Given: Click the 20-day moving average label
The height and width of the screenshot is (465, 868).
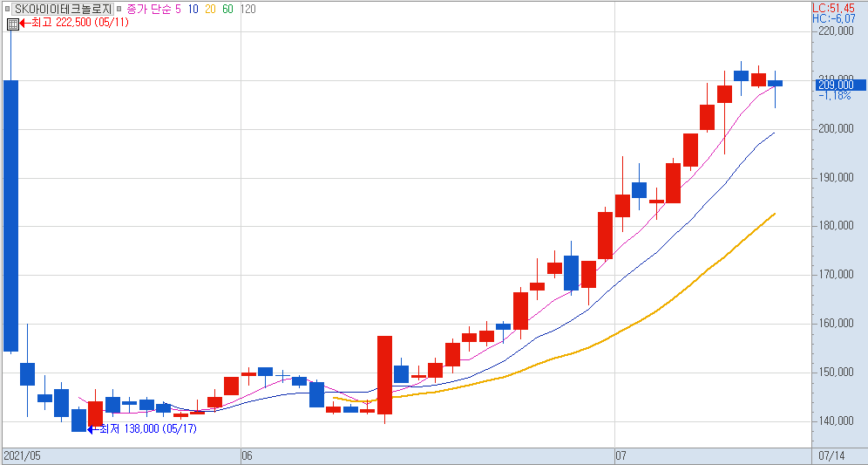Looking at the screenshot, I should tap(210, 9).
